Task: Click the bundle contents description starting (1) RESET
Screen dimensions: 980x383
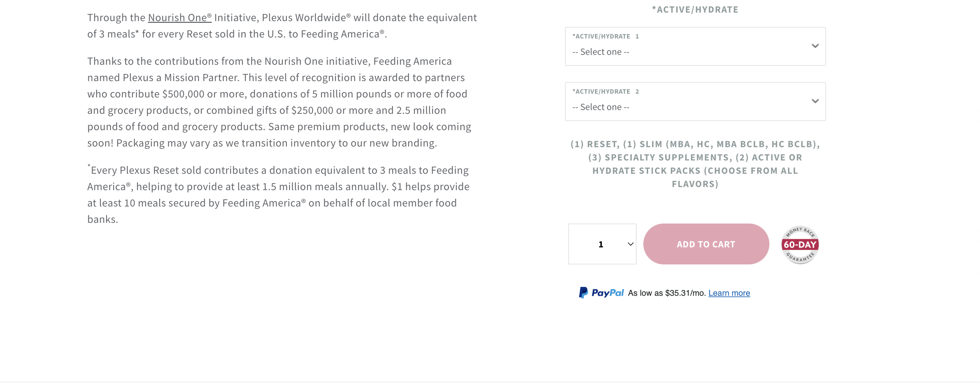Action: point(695,164)
